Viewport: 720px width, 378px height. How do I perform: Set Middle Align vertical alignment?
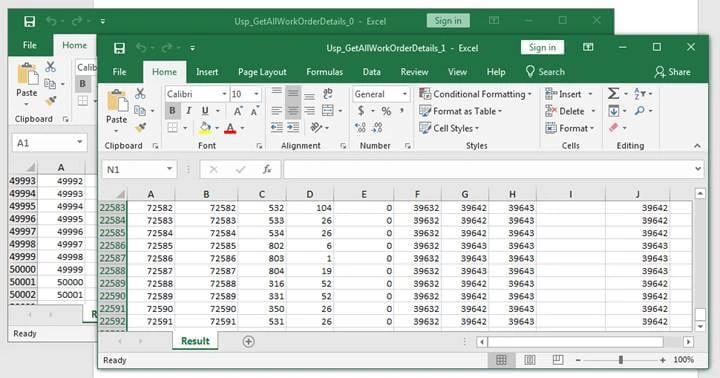pos(293,94)
